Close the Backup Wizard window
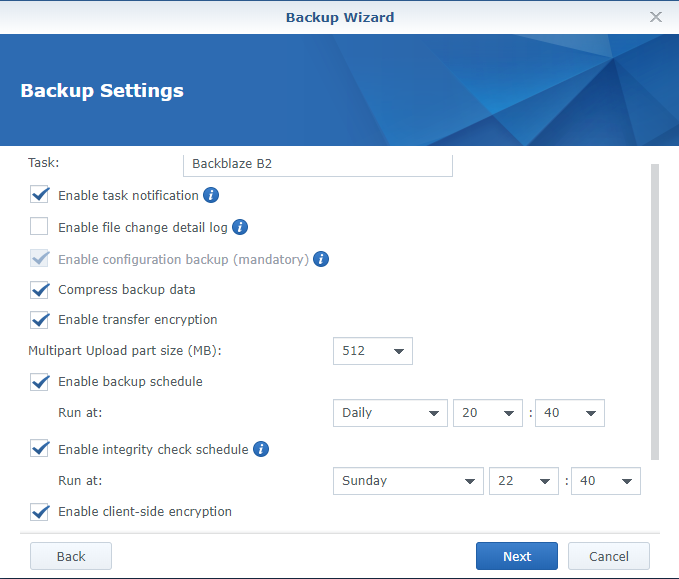This screenshot has height=579, width=679. point(656,17)
